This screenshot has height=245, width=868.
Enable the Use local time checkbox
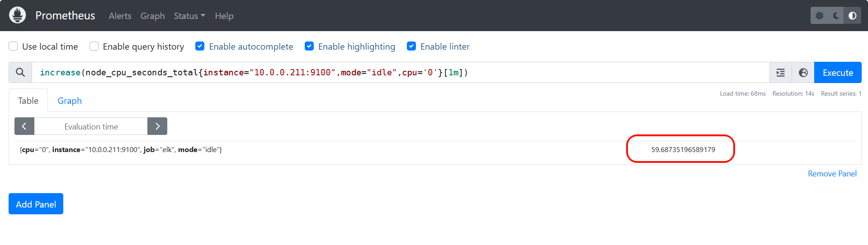[14, 46]
